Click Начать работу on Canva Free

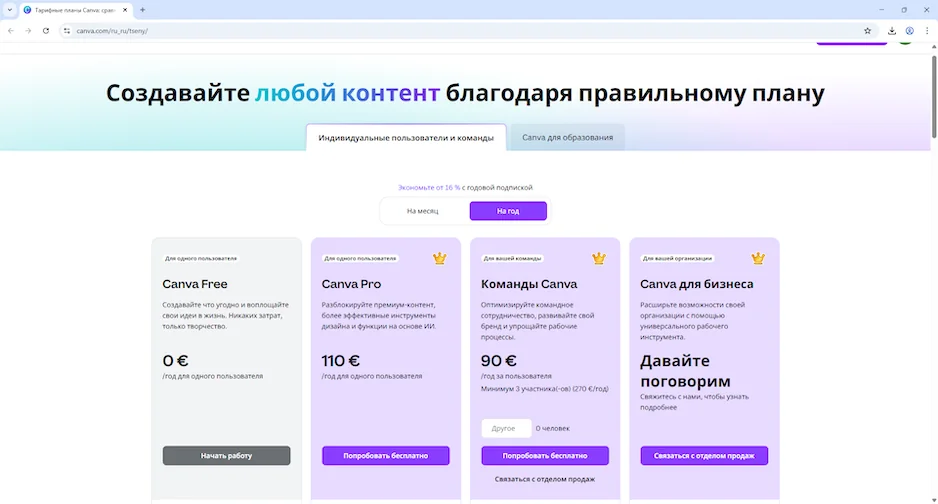tap(226, 456)
